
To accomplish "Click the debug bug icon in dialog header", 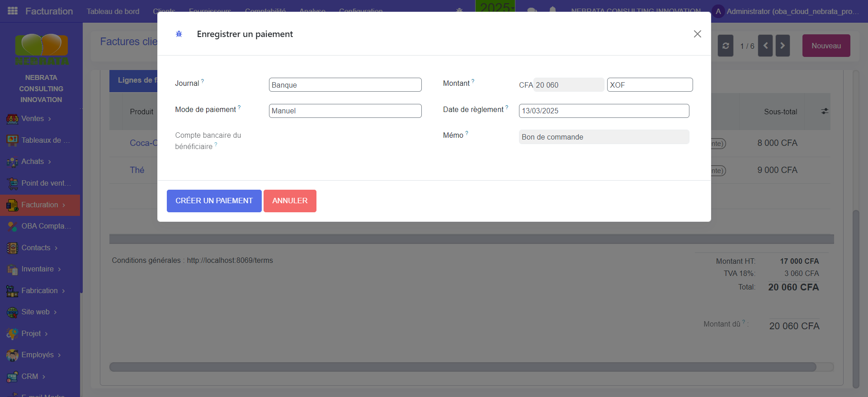I will [x=179, y=34].
